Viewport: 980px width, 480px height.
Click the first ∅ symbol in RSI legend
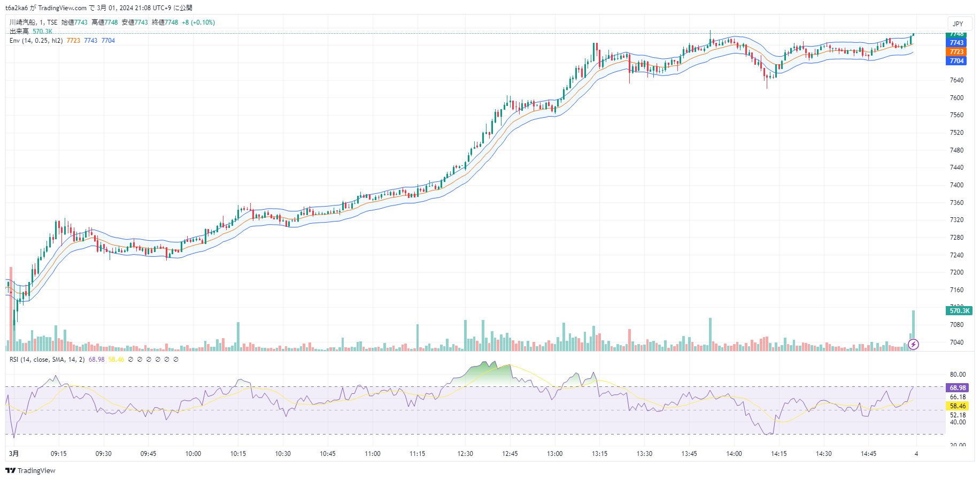point(130,360)
